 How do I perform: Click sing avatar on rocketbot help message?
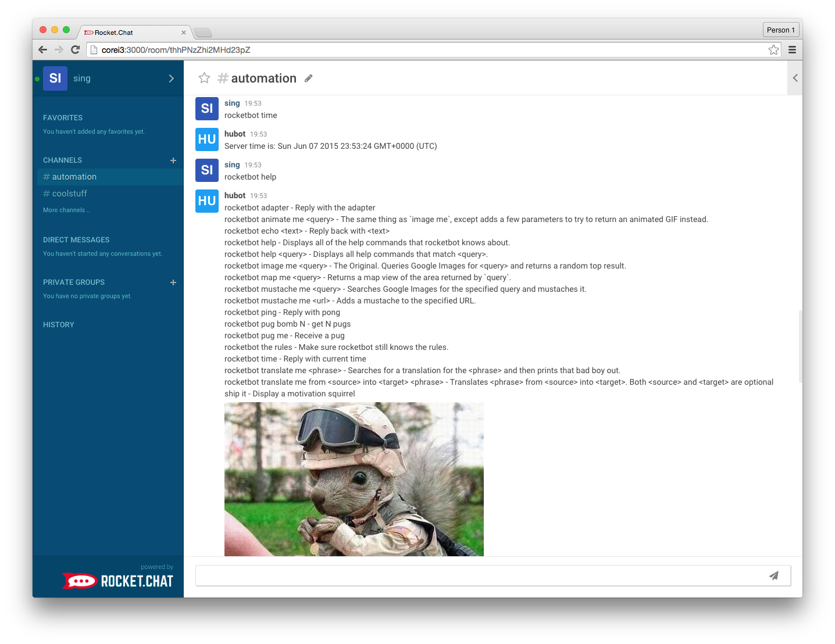pyautogui.click(x=207, y=170)
